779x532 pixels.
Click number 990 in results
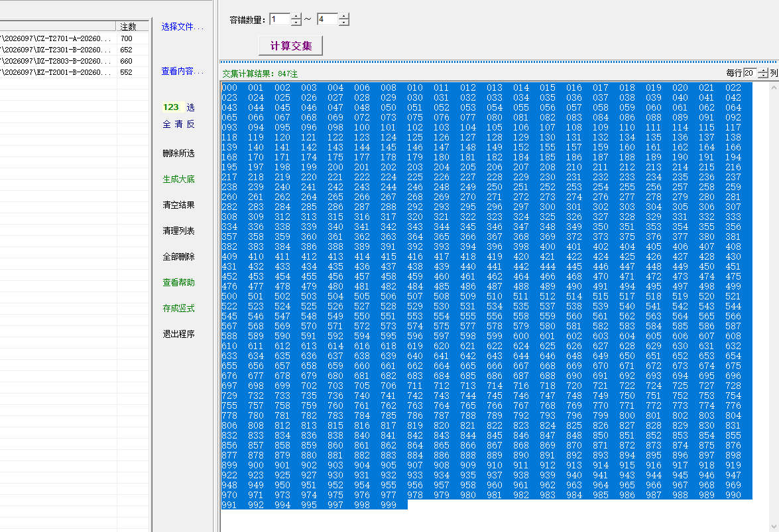coord(733,495)
